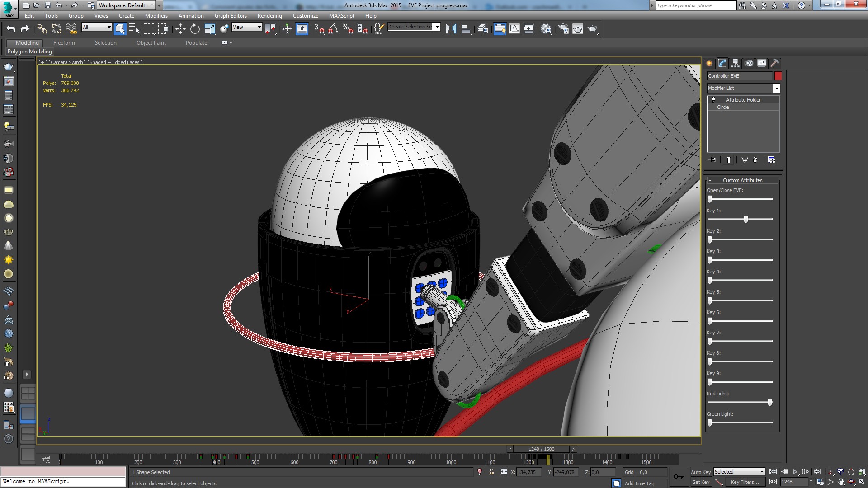Open the Display command panel

[x=762, y=63]
